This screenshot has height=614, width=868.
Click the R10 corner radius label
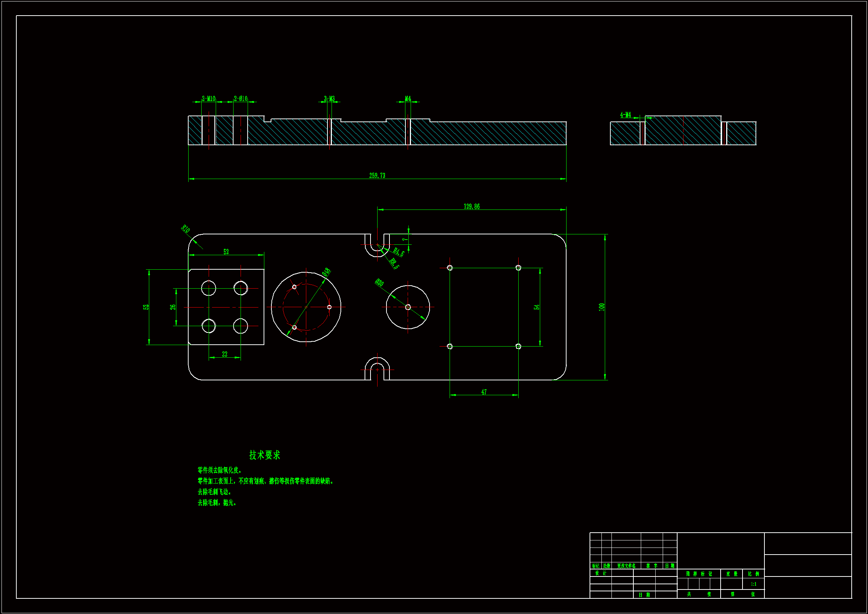tap(185, 229)
